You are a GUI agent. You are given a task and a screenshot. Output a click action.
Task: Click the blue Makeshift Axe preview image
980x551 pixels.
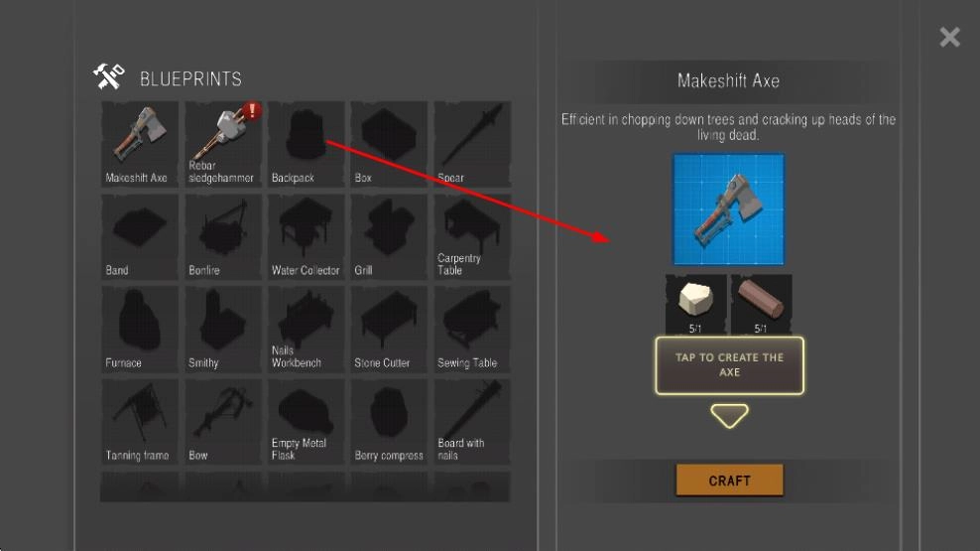(x=728, y=209)
